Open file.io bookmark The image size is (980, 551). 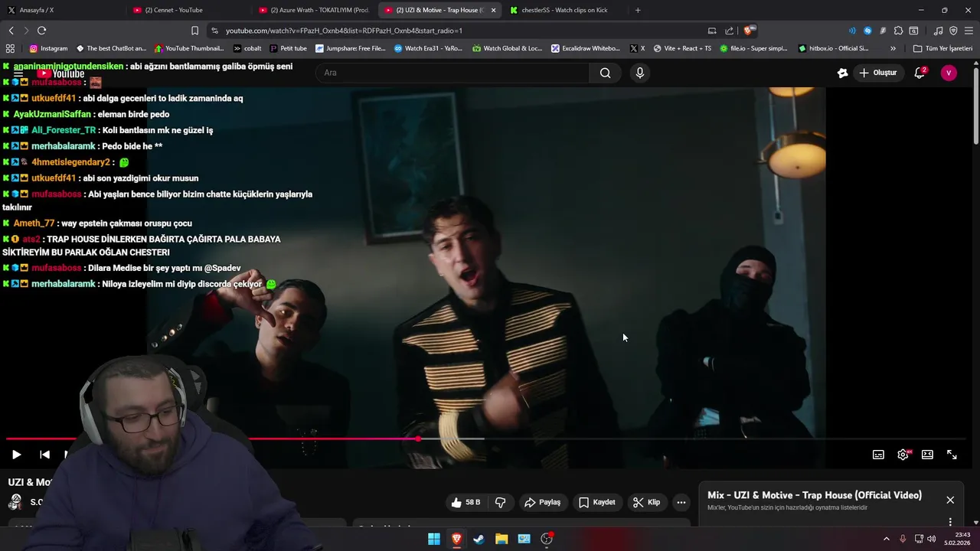point(753,48)
